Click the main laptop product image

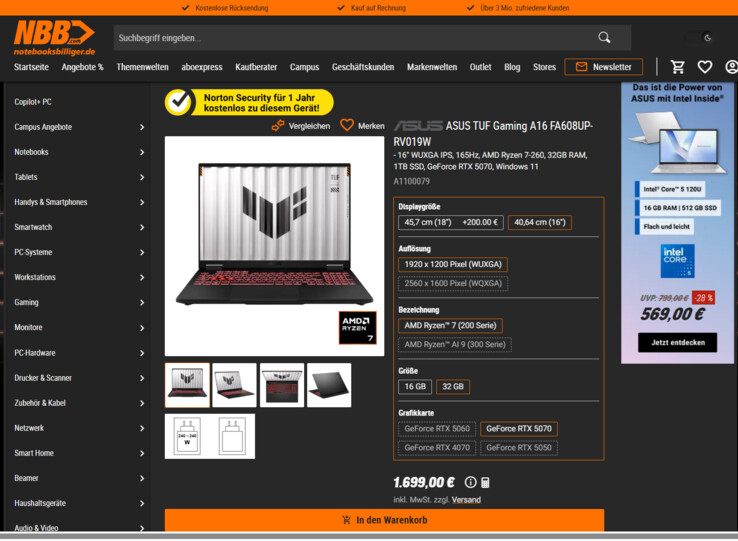[274, 246]
